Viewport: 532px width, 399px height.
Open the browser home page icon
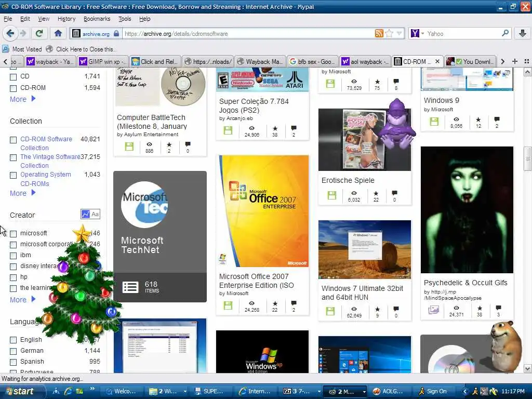click(x=58, y=33)
